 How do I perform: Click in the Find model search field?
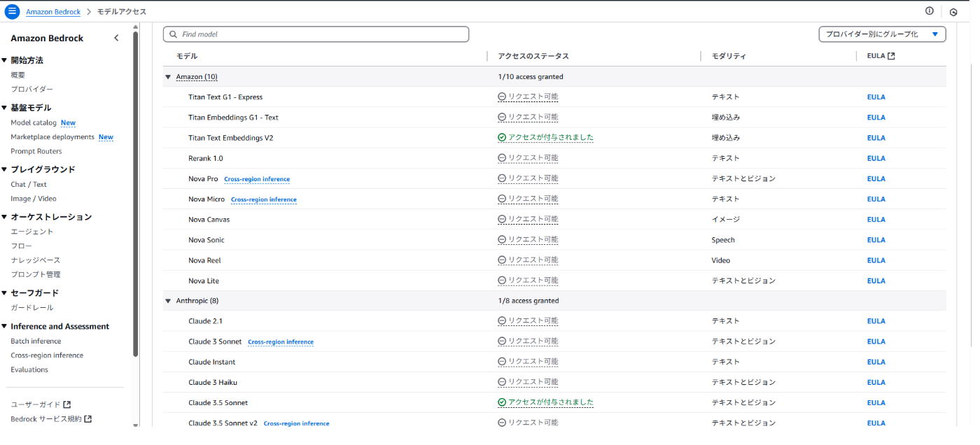(x=316, y=34)
